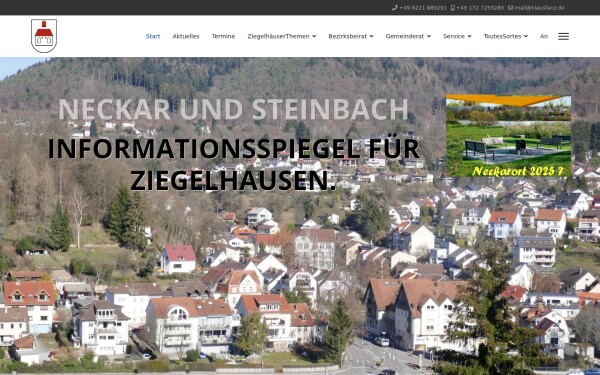This screenshot has width=600, height=375.
Task: Open the Neckarort 2025 ? image thumbnail
Action: 509,136
